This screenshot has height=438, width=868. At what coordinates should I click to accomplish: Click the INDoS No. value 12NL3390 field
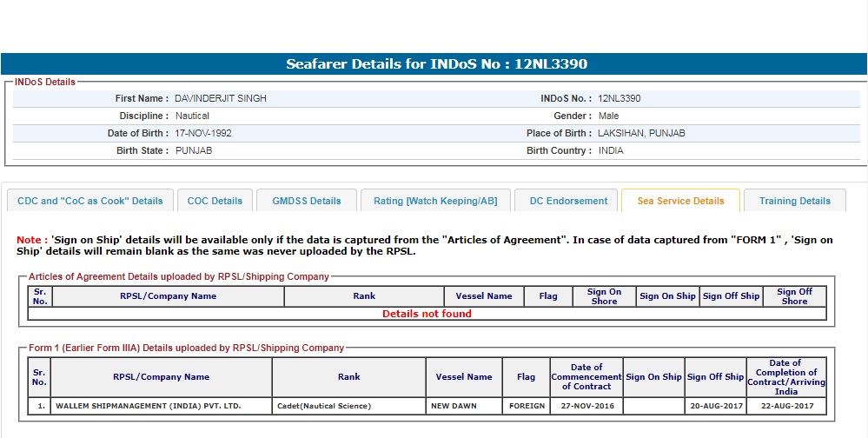(x=620, y=99)
